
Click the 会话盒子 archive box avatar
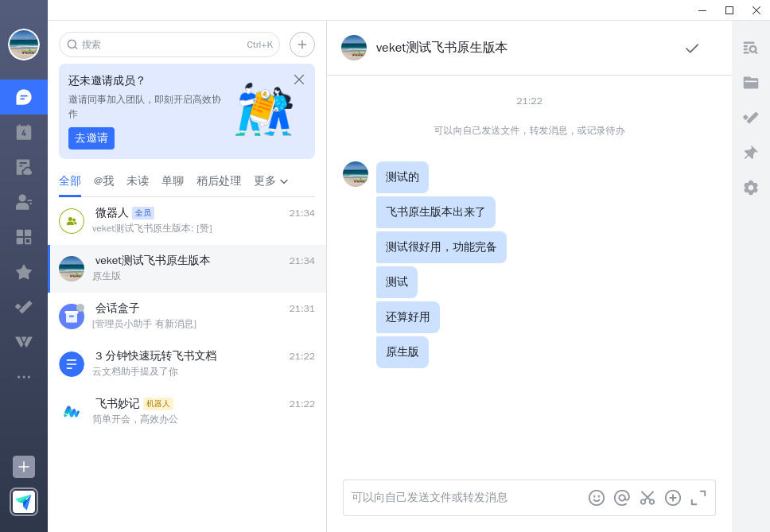tap(72, 316)
